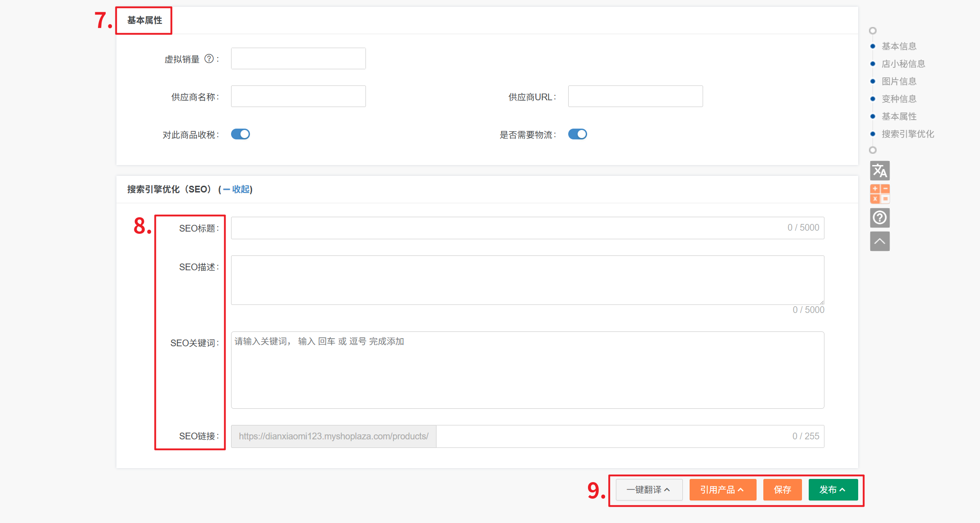980x523 pixels.
Task: Expand the 引用产品 dropdown button
Action: click(x=722, y=490)
